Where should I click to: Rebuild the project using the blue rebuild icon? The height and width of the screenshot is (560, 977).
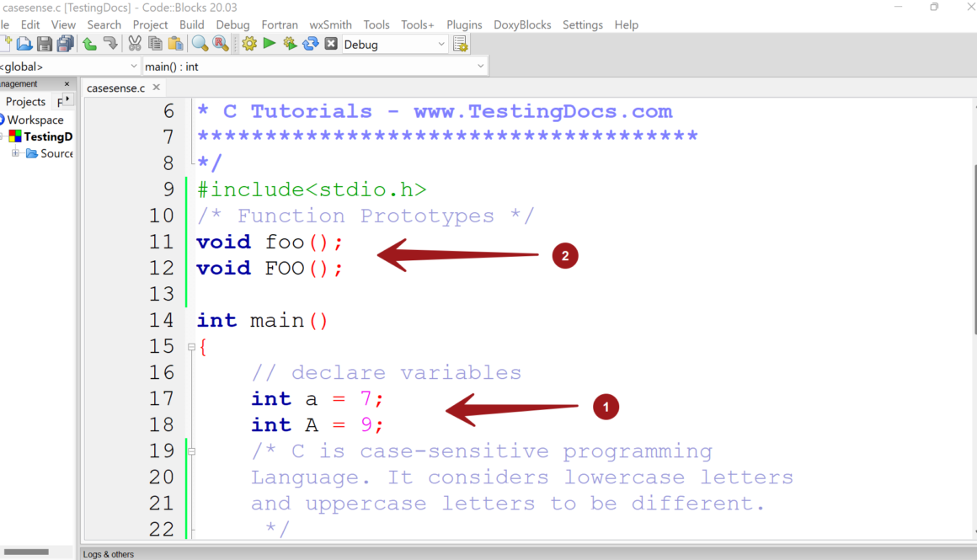[310, 43]
